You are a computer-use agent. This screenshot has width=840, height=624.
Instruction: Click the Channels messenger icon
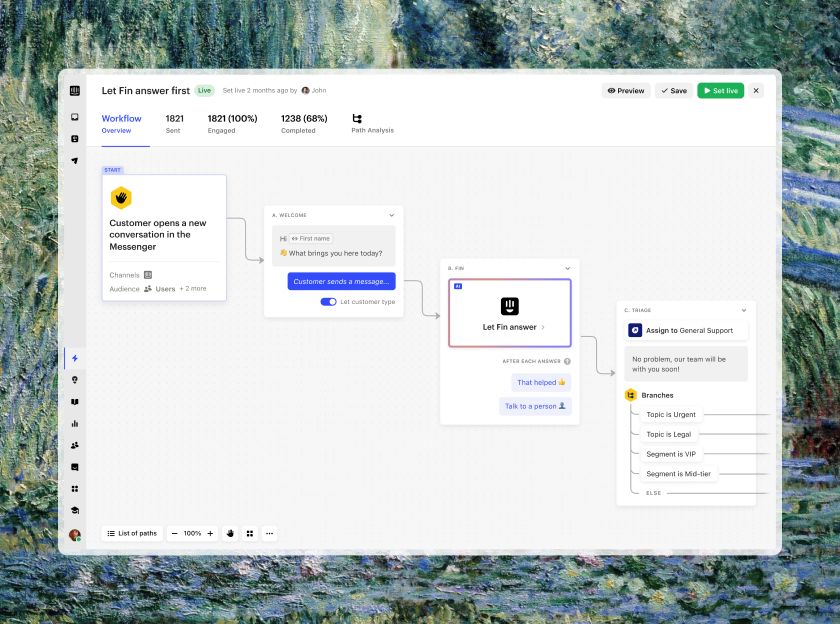tap(148, 275)
